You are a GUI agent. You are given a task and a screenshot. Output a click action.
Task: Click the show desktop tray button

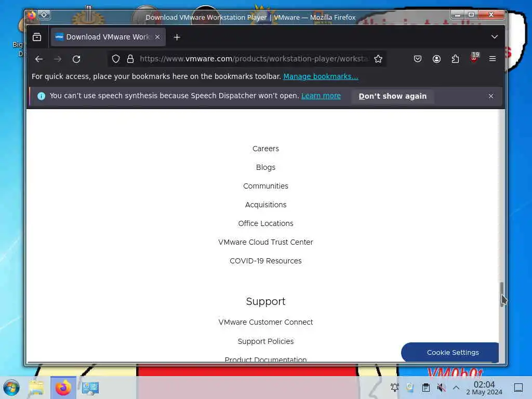tap(518, 388)
